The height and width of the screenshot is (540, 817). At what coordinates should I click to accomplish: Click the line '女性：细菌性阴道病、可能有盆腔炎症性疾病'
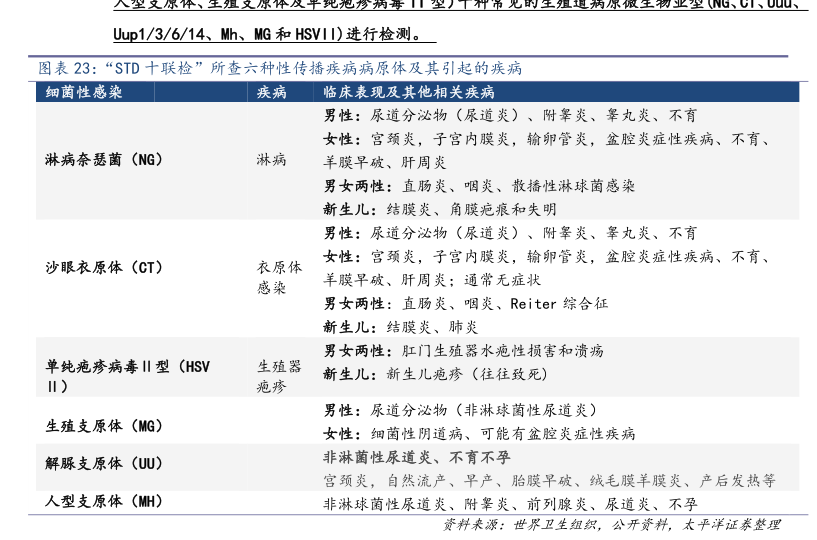(479, 434)
